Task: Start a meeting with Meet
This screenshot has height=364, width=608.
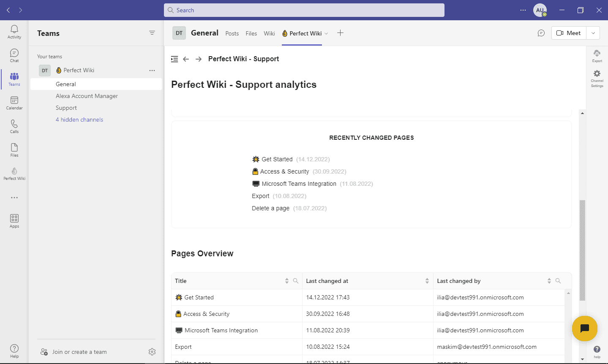Action: pyautogui.click(x=569, y=33)
